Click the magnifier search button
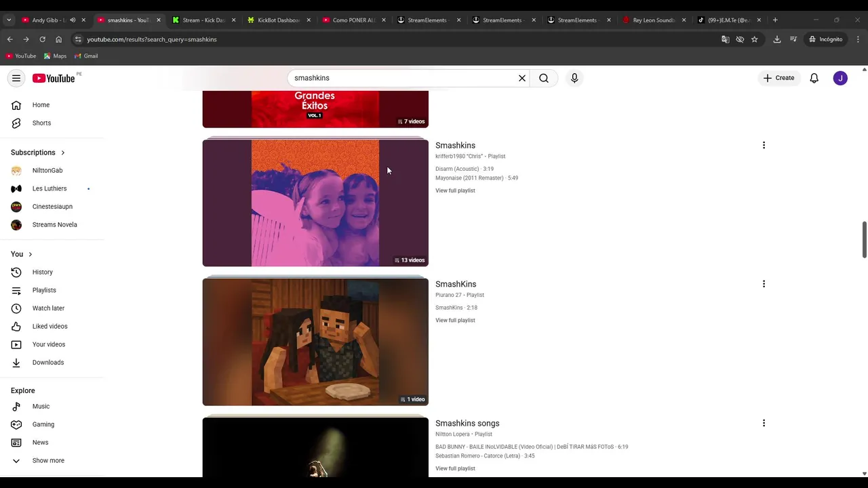This screenshot has height=488, width=868. 544,78
